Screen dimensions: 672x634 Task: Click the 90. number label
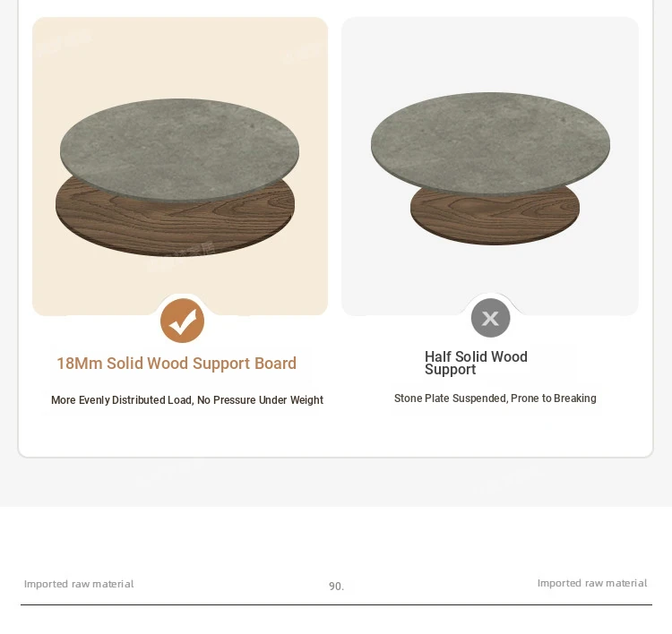coord(336,586)
